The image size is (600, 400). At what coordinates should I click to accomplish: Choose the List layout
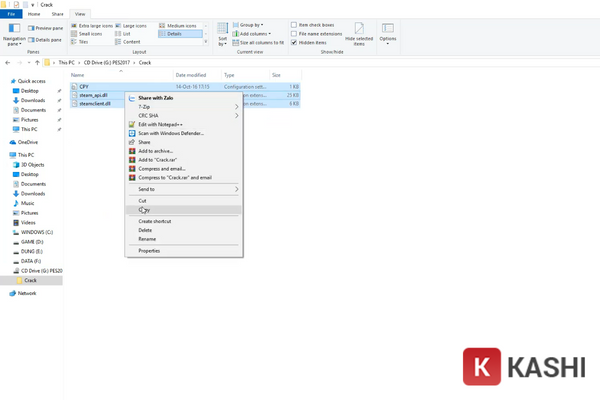point(123,34)
